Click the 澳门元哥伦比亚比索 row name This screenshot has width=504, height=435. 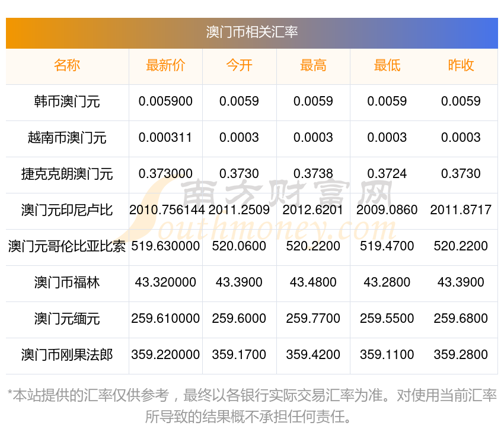click(67, 246)
